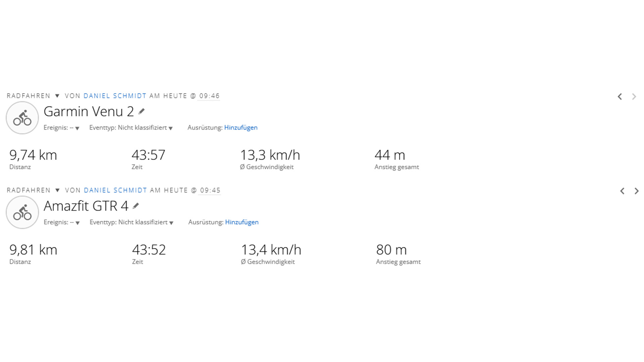The width and height of the screenshot is (644, 362).
Task: Open Radfahren activity type dropdown for Garmin Venu 2
Action: [x=57, y=96]
